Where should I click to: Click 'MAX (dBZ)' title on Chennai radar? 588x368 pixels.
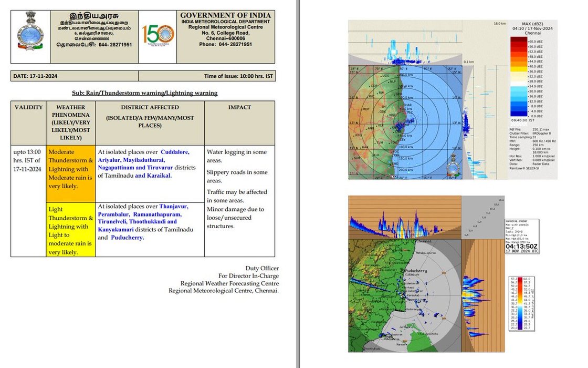click(532, 24)
